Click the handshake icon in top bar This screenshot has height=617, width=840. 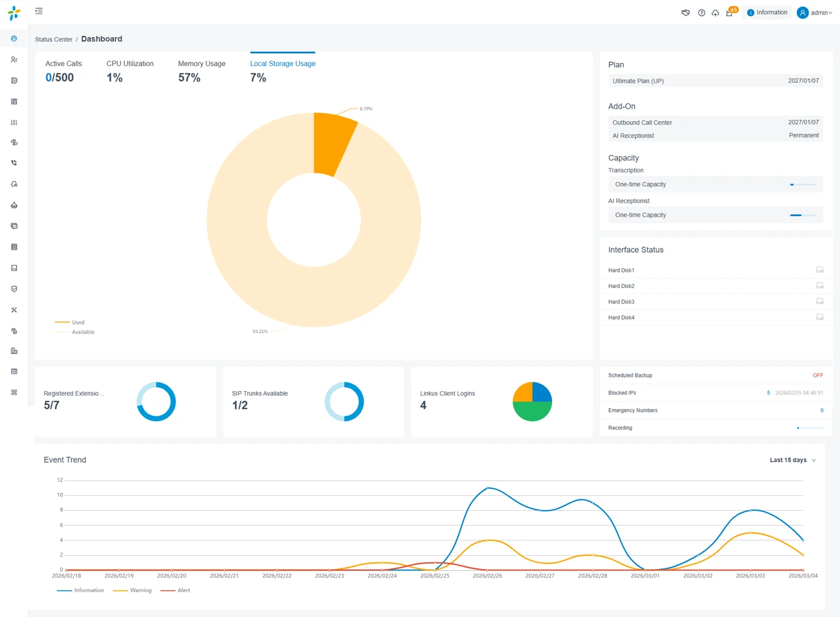686,13
